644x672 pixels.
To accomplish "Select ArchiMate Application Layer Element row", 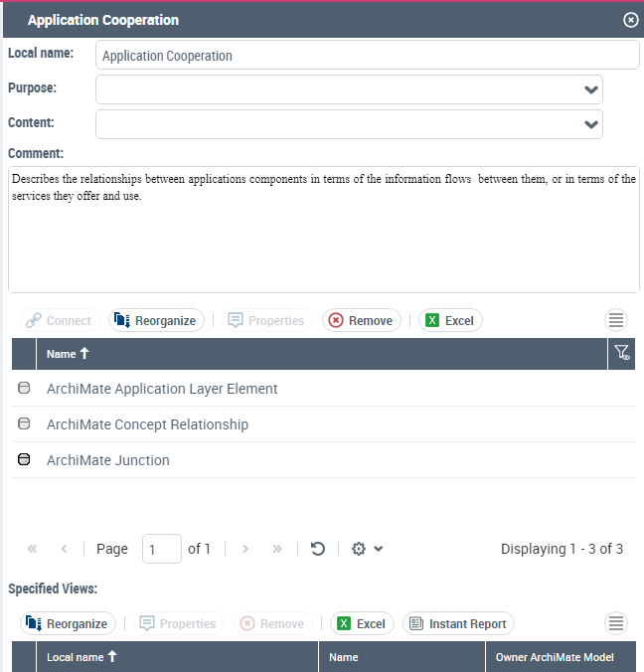I will [x=162, y=389].
